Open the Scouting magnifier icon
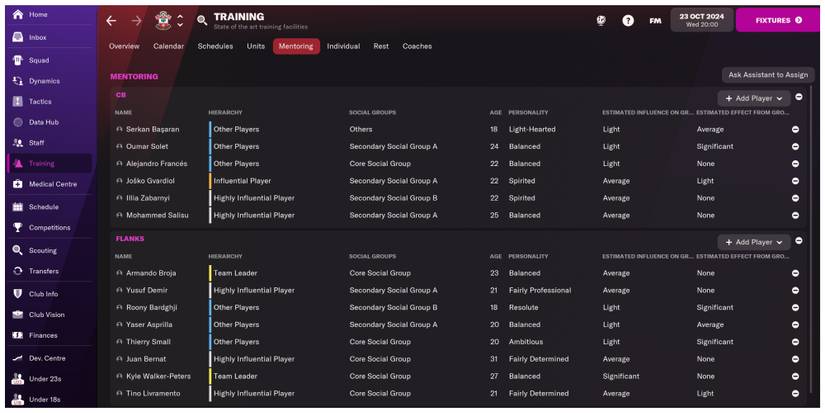This screenshot has height=413, width=825. (x=18, y=250)
